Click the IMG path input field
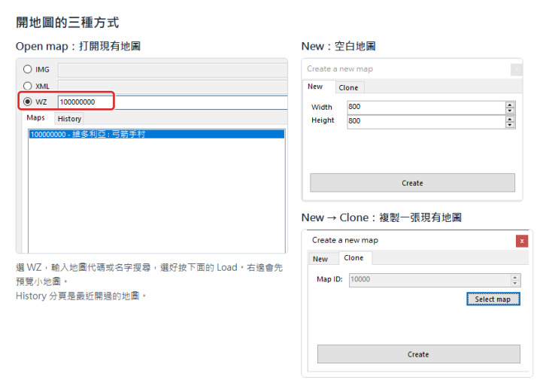This screenshot has width=549, height=392. tap(173, 70)
